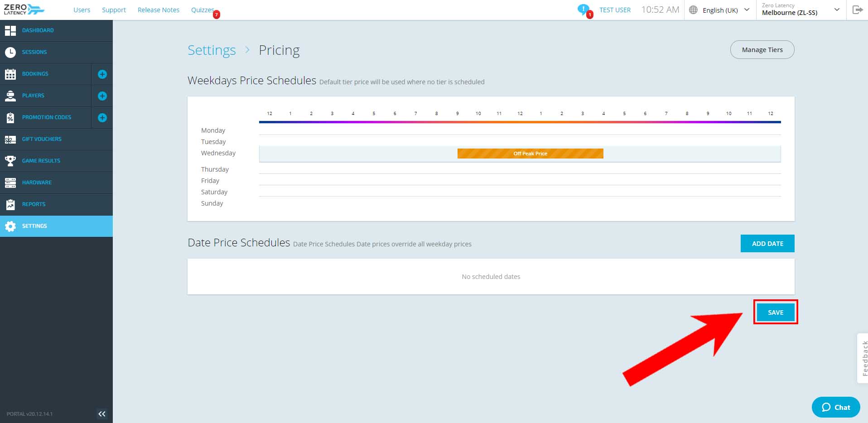Click the Thursday day label
The width and height of the screenshot is (868, 423).
pyautogui.click(x=215, y=169)
